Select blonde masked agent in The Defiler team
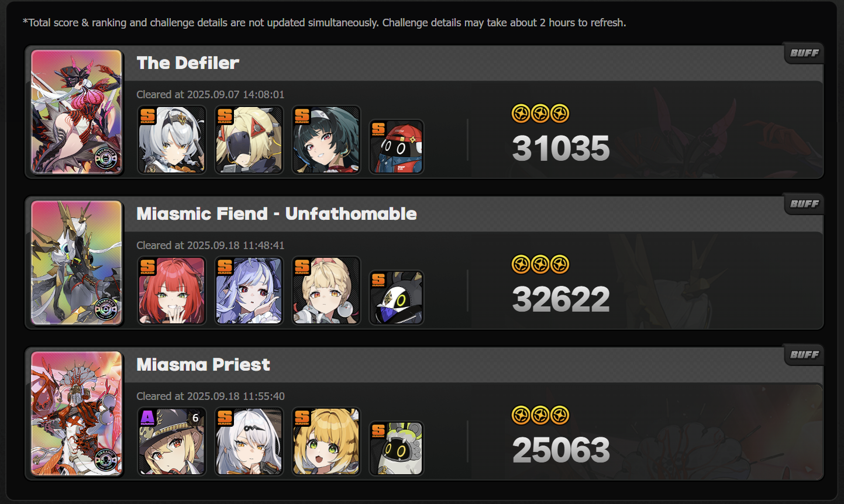 tap(249, 140)
